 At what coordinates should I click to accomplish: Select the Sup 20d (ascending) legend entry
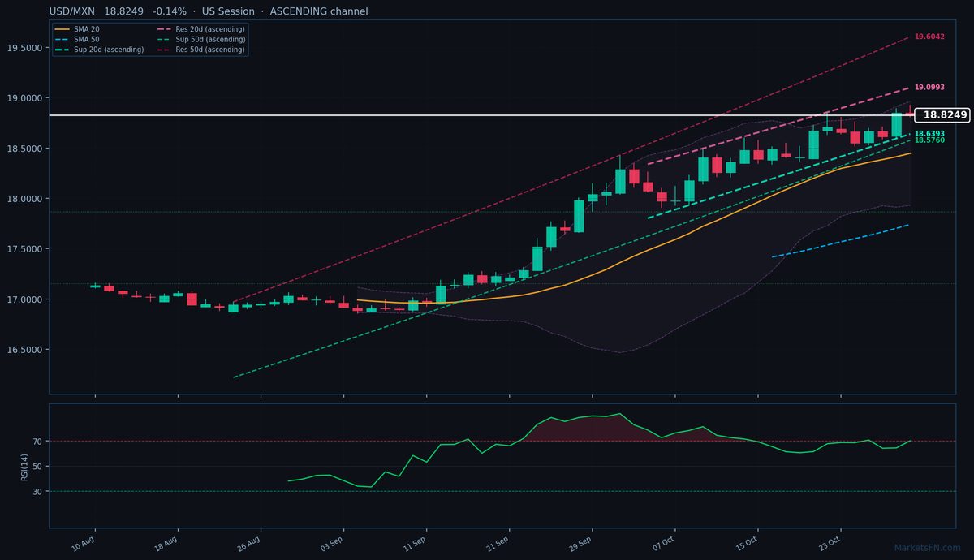tap(99, 50)
